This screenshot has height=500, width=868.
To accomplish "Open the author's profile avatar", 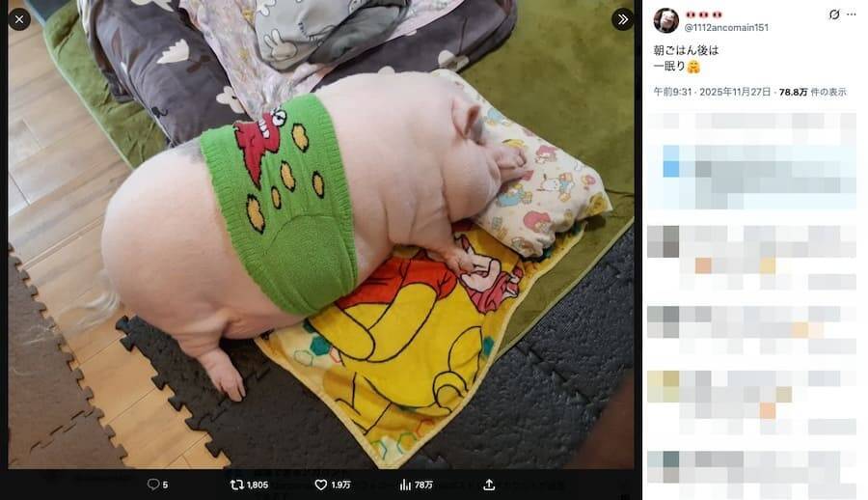I will pos(665,21).
